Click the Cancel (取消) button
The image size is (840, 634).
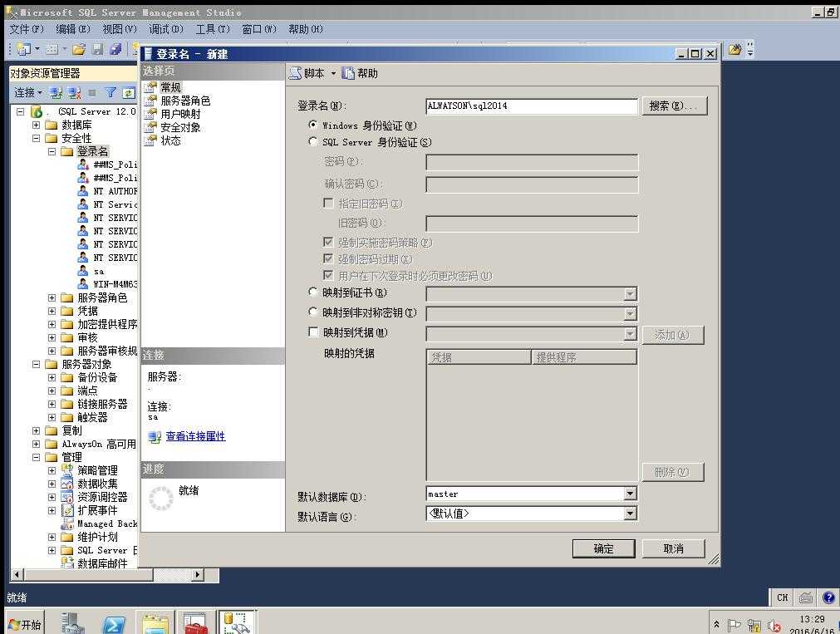pos(673,548)
